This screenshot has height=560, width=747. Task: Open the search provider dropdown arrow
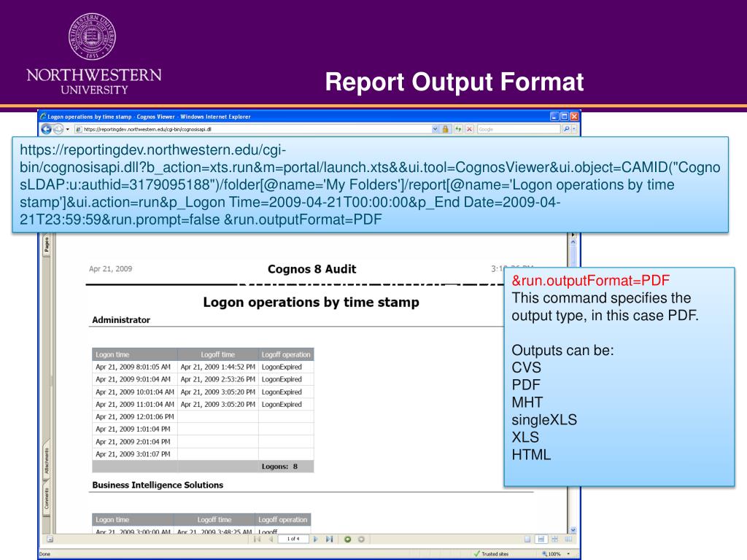click(574, 129)
